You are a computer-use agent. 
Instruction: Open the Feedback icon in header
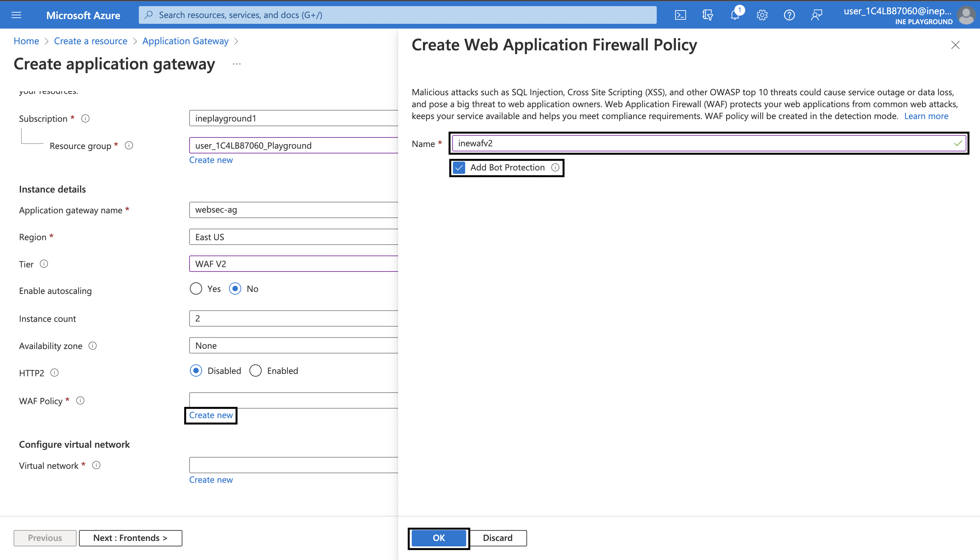[x=817, y=15]
